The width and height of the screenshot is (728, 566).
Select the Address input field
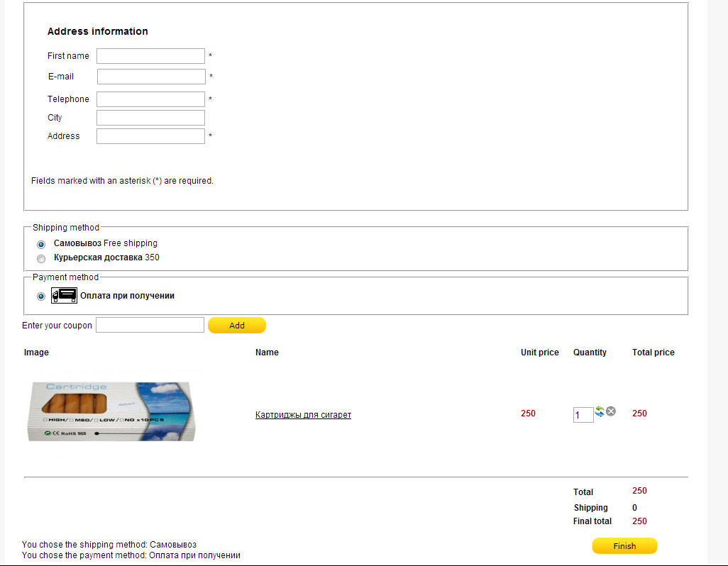point(150,136)
